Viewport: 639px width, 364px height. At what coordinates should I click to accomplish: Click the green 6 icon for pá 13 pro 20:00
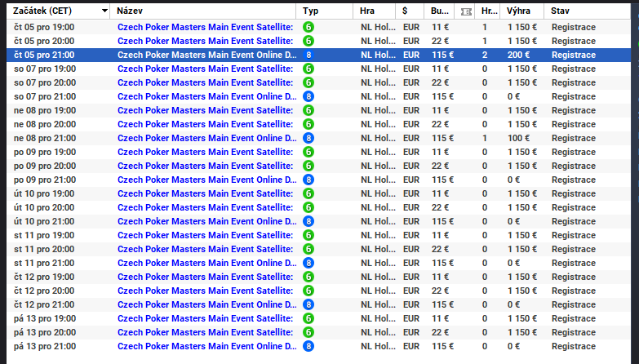(x=308, y=332)
